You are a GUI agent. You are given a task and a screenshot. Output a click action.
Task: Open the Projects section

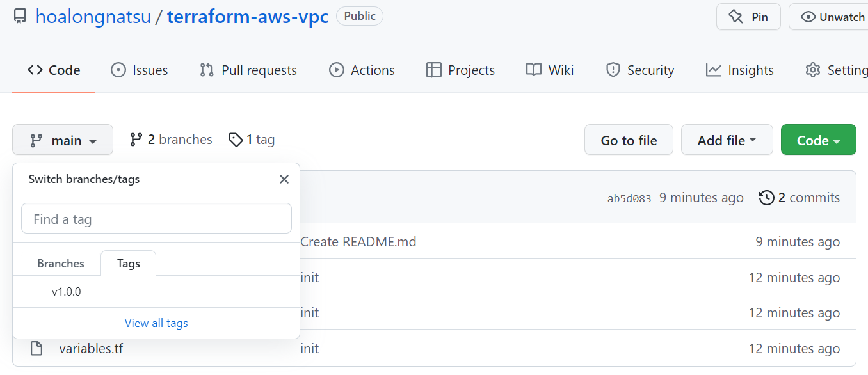pos(460,70)
